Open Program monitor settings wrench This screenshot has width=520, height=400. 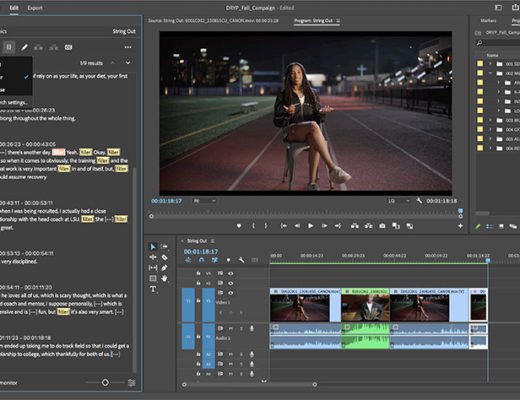pos(419,201)
